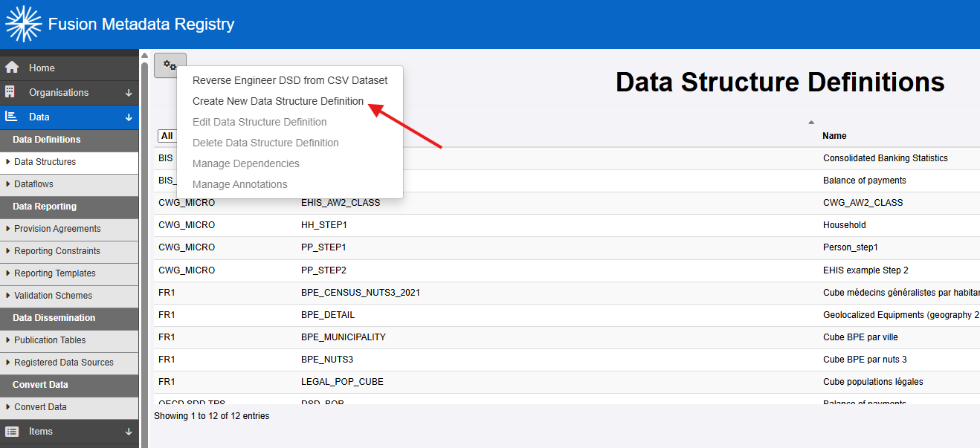Select the Consolidated Banking Statistics row
Screen dimensions: 980x448
(567, 158)
